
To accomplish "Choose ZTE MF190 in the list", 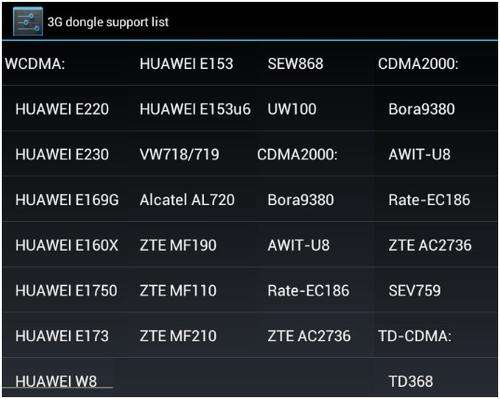I will coord(178,245).
